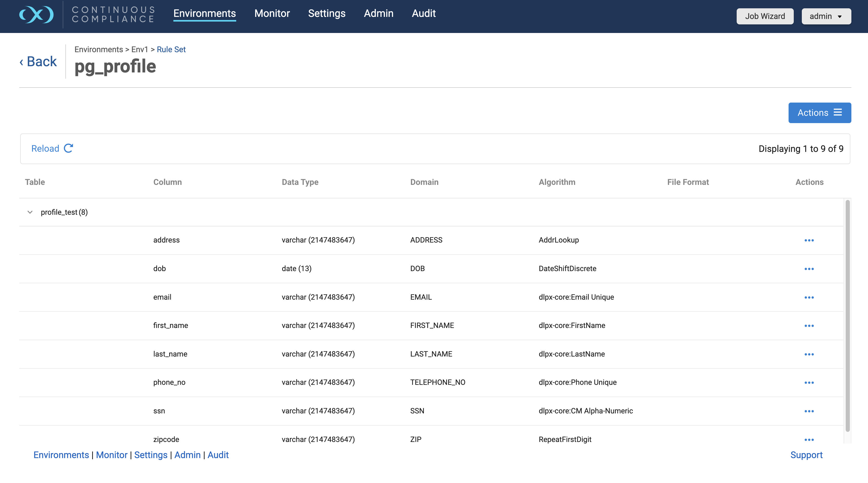Open the actions ellipsis for first_name row
Screen dimensions: 868x483
[x=809, y=326]
